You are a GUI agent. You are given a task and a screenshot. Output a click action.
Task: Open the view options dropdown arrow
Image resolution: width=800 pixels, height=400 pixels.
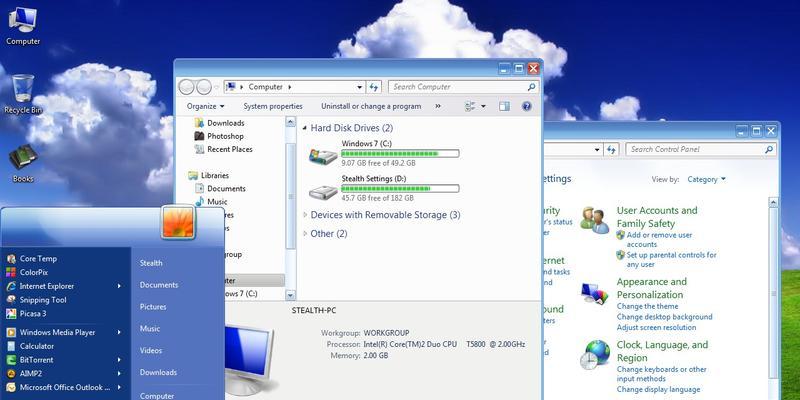(483, 106)
